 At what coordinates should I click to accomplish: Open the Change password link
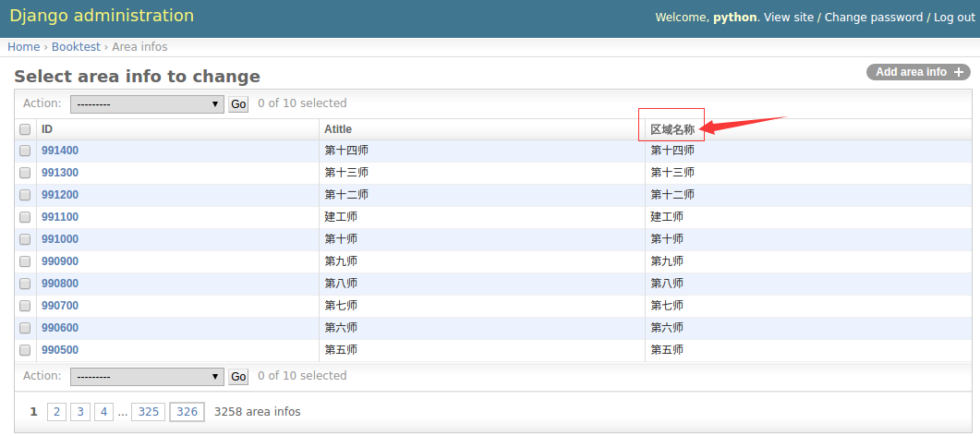[873, 18]
